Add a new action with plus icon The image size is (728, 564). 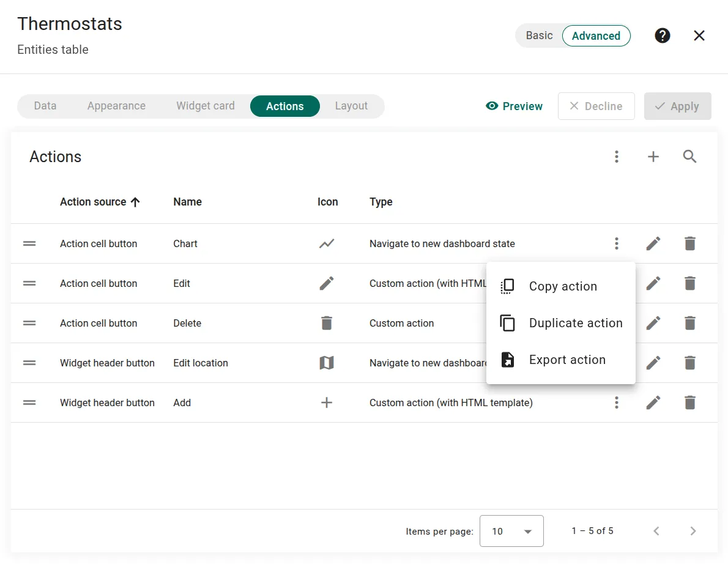pos(653,157)
